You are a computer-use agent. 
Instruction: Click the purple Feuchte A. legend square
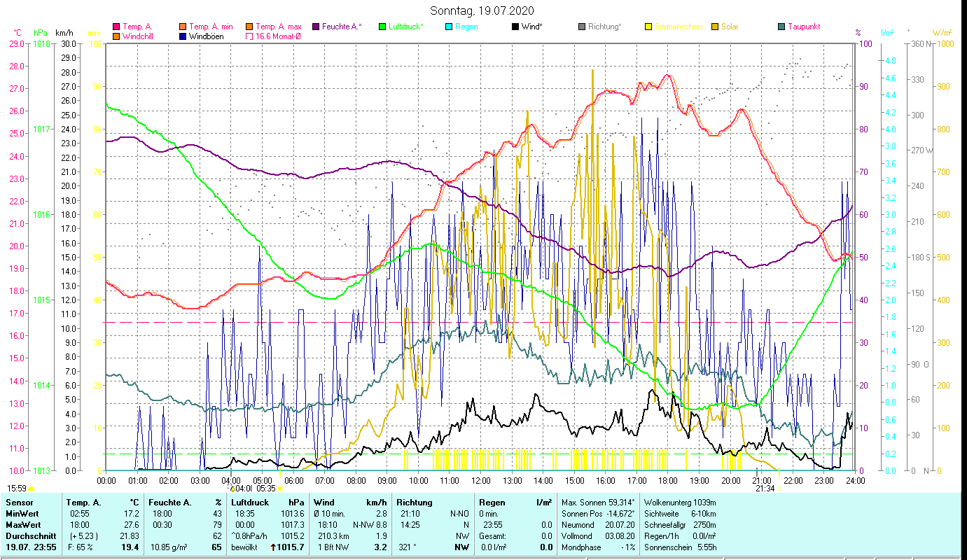click(x=316, y=27)
